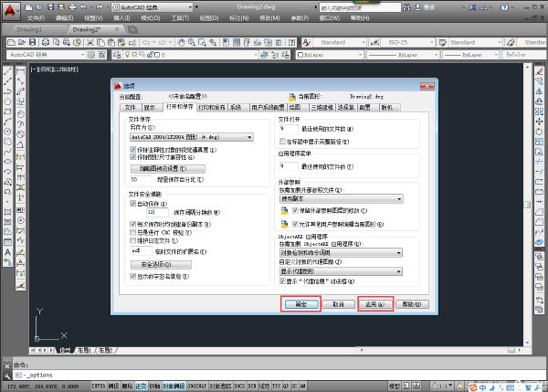Switch to the 显示 tab in options dialog

[150, 108]
